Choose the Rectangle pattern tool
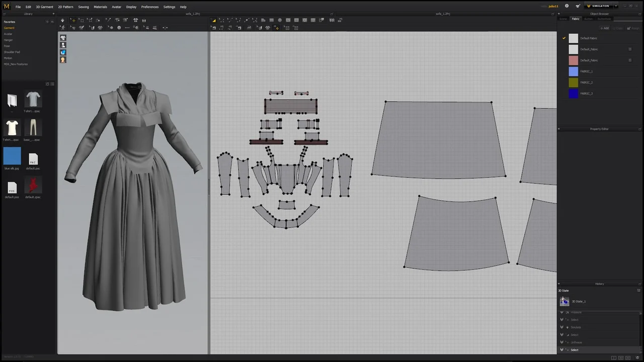644x362 pixels. [x=271, y=20]
